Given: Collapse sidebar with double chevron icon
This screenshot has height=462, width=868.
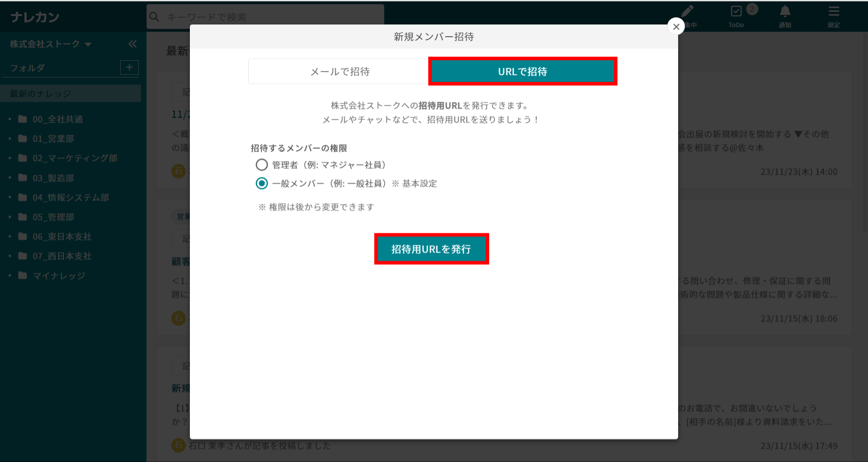Looking at the screenshot, I should coord(132,44).
